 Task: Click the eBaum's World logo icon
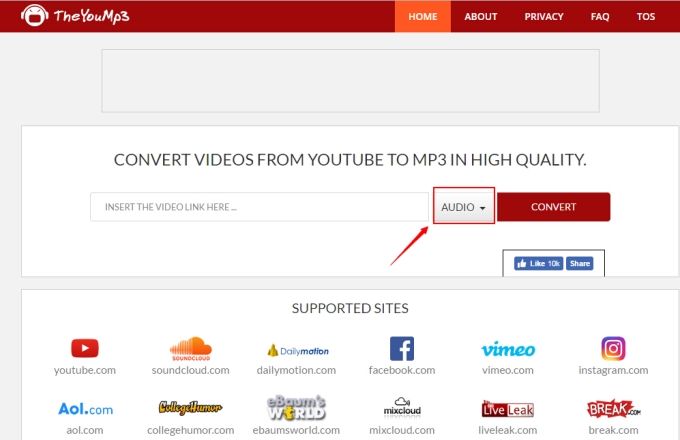297,407
